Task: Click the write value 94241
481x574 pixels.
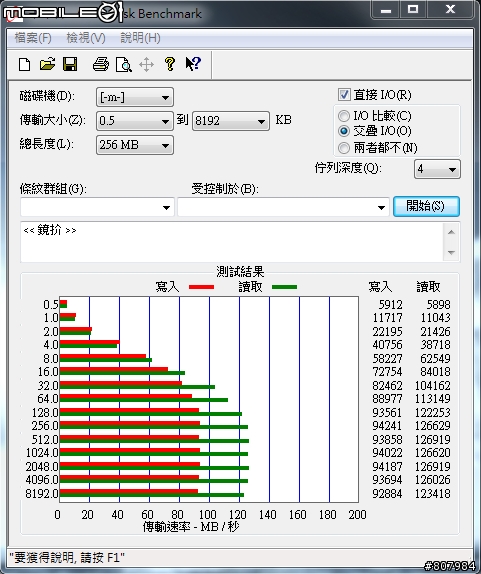Action: click(x=387, y=426)
